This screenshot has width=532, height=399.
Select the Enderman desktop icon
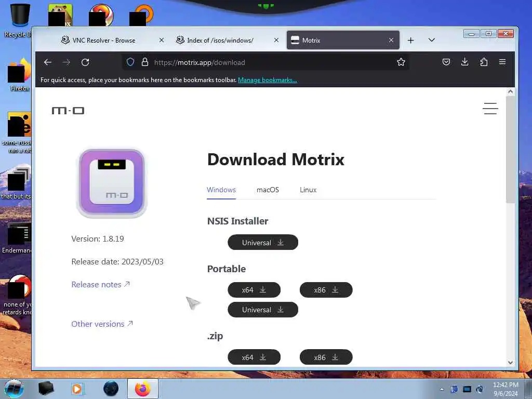click(17, 238)
